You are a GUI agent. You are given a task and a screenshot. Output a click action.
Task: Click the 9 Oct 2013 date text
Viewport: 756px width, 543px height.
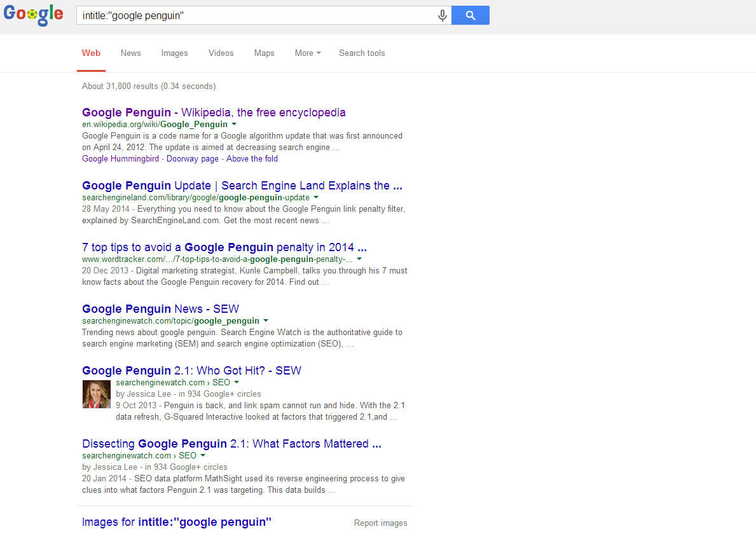click(136, 406)
